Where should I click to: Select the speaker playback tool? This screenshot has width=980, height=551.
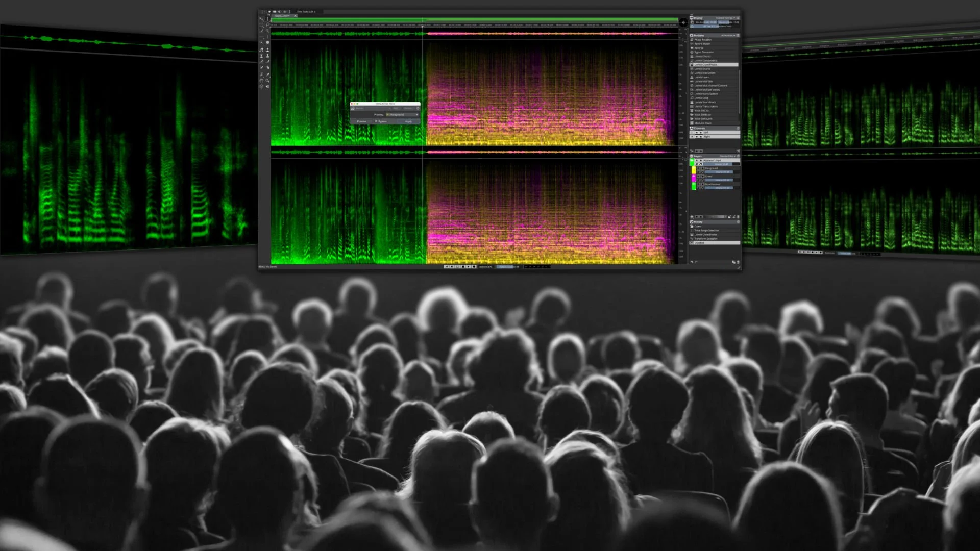coord(267,86)
